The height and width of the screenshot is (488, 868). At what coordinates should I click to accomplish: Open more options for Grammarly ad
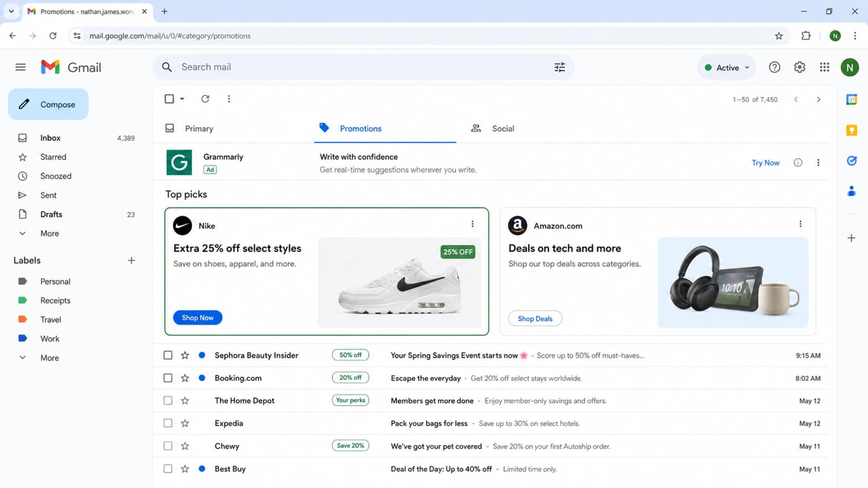coord(818,163)
